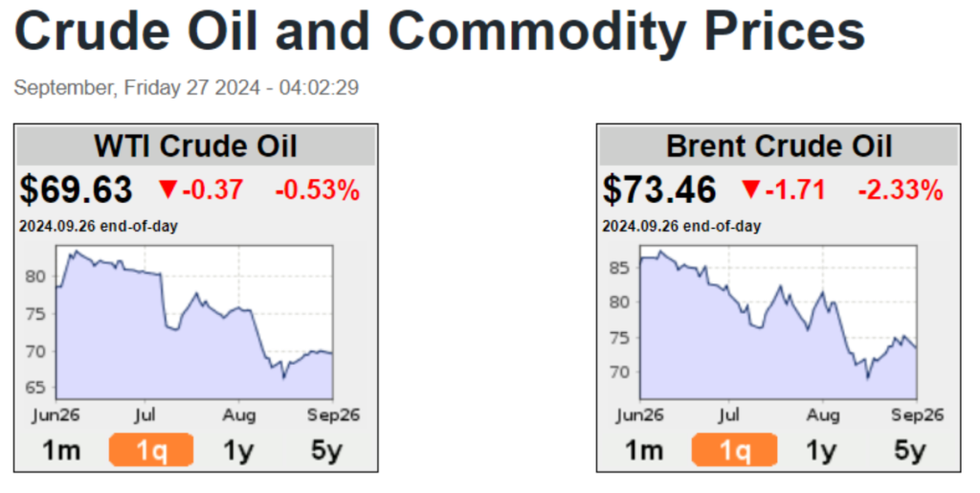Click the Crude Oil and Commodity Prices heading
This screenshot has width=980, height=493.
point(440,34)
